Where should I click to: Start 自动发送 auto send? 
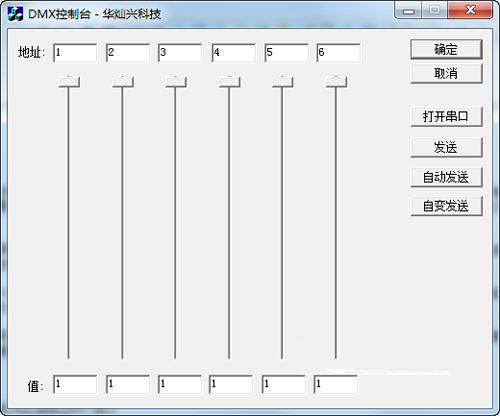tap(446, 177)
